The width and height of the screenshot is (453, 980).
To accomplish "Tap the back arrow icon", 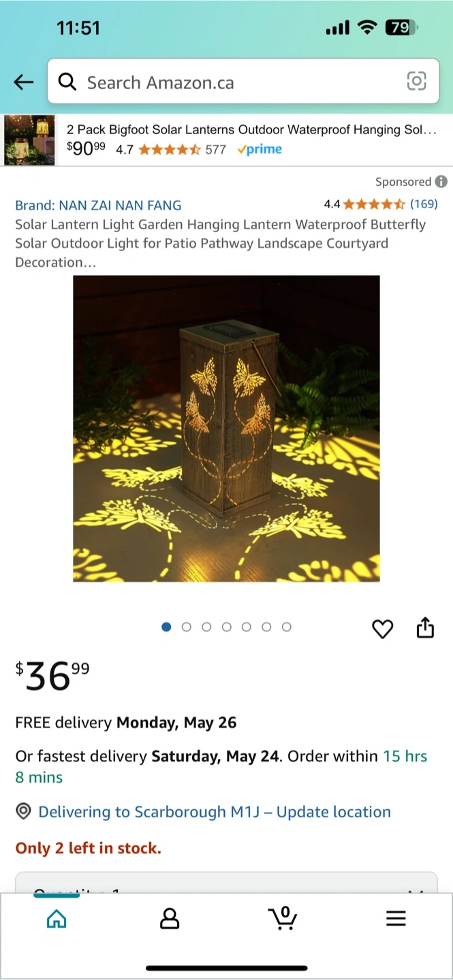I will [x=23, y=82].
